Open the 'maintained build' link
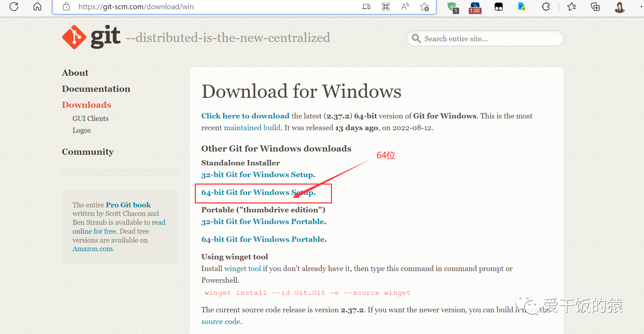644x334 pixels. pos(252,128)
